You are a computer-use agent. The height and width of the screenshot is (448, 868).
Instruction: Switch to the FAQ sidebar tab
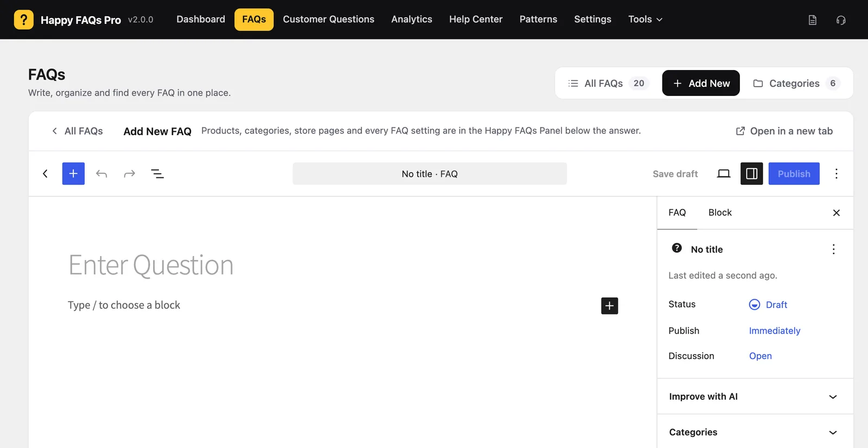677,213
